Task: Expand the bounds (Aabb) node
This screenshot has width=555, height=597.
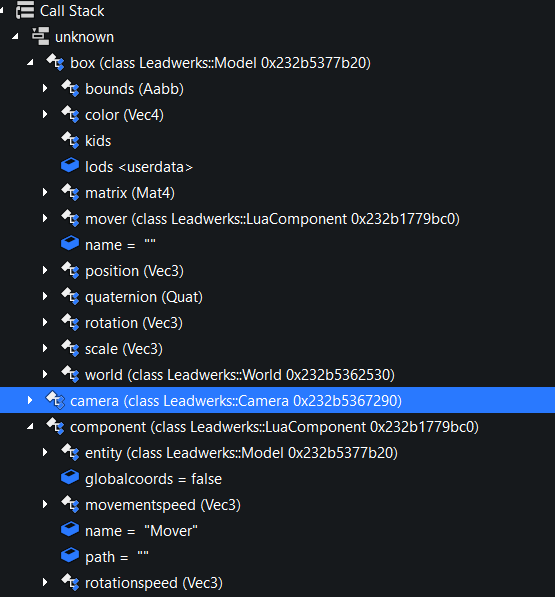Action: coord(45,88)
